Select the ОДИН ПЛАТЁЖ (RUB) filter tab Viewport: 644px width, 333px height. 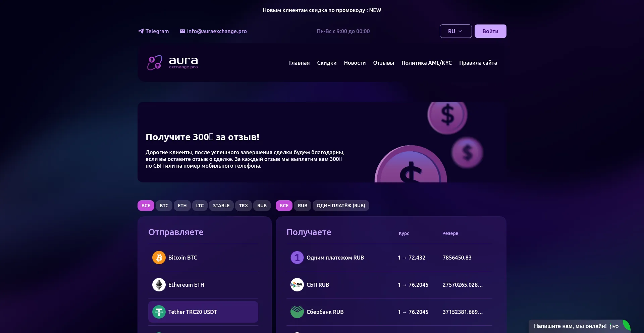click(x=341, y=206)
